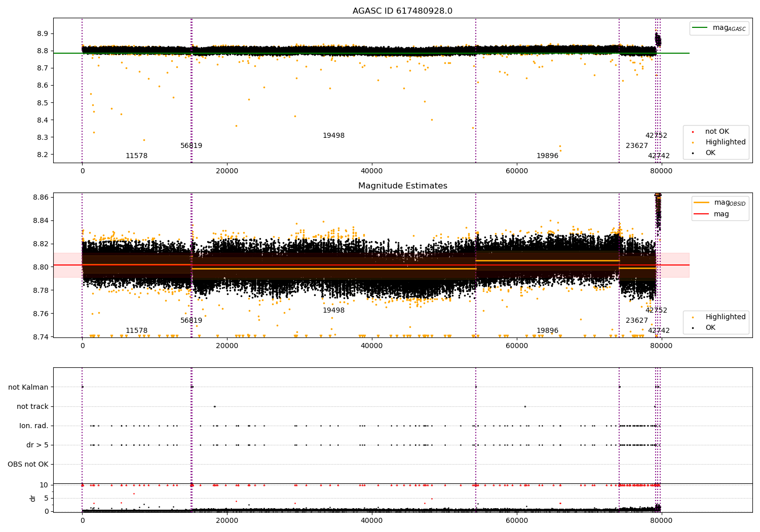
Task: Click obsid label 42752 in the Magnitude Estimates plot
Action: tap(656, 311)
